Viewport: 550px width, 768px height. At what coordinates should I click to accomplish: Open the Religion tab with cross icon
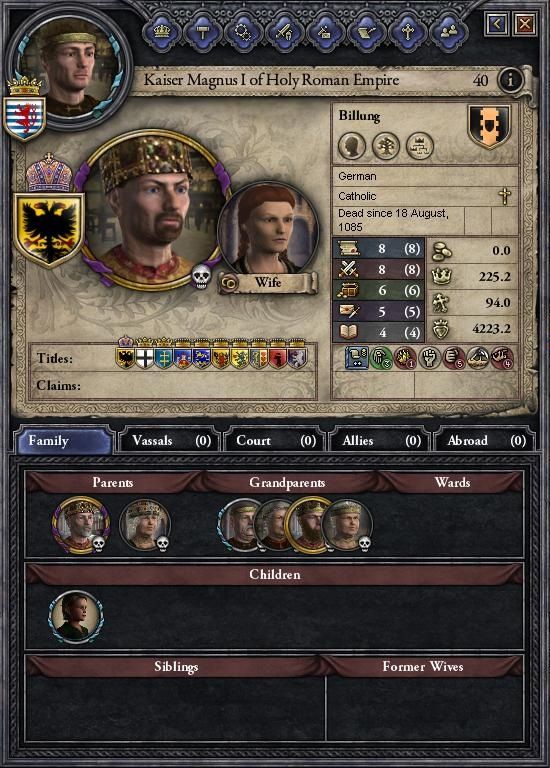[407, 32]
